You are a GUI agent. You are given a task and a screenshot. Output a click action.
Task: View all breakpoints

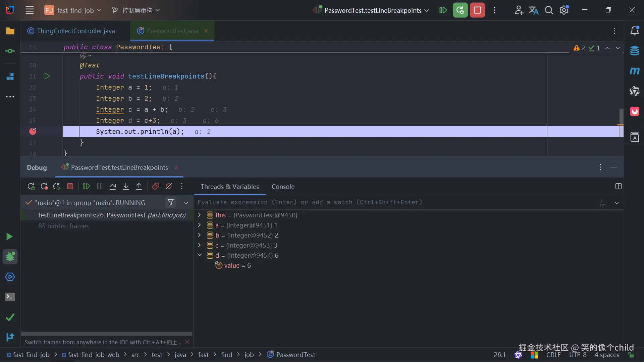[156, 187]
